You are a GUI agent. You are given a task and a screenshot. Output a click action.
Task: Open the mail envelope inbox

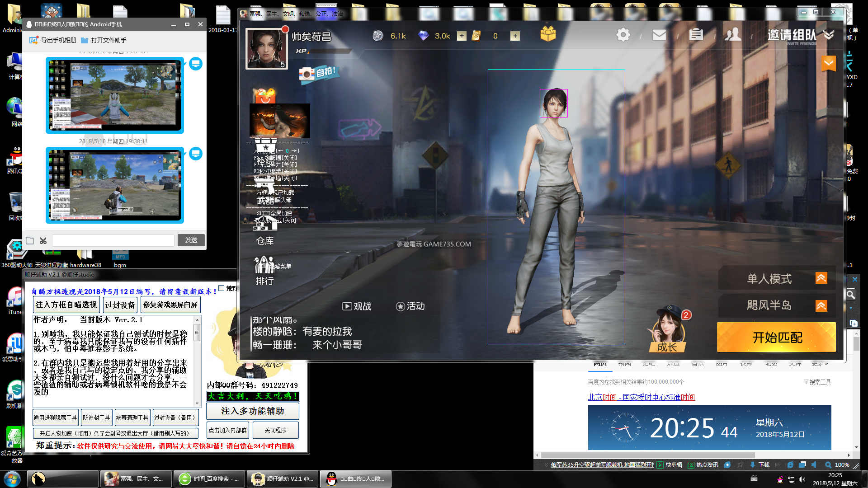[x=659, y=35]
